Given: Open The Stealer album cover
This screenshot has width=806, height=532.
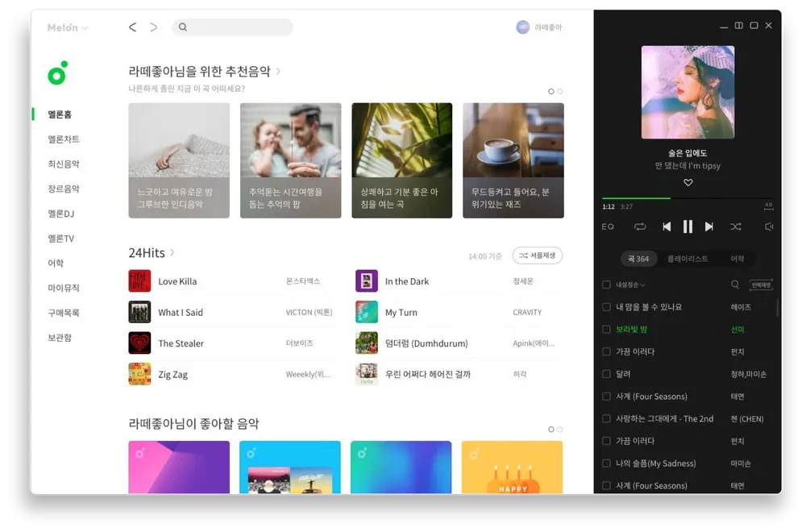Looking at the screenshot, I should [139, 343].
